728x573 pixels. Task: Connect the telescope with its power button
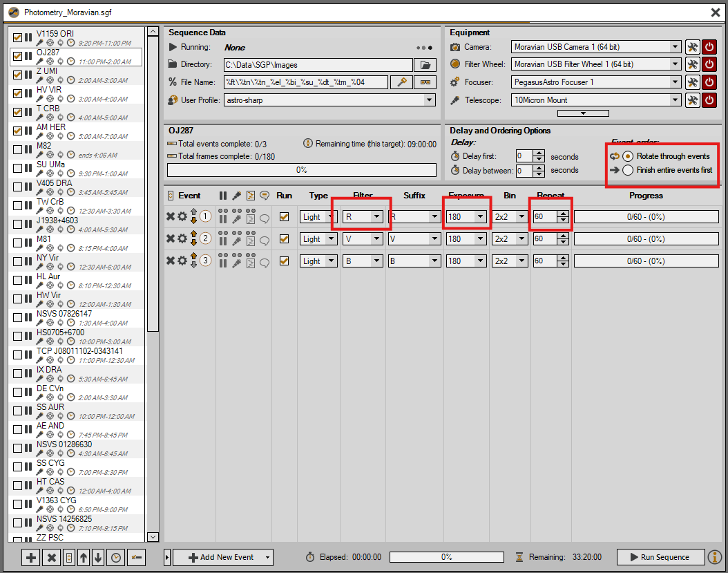coord(709,100)
